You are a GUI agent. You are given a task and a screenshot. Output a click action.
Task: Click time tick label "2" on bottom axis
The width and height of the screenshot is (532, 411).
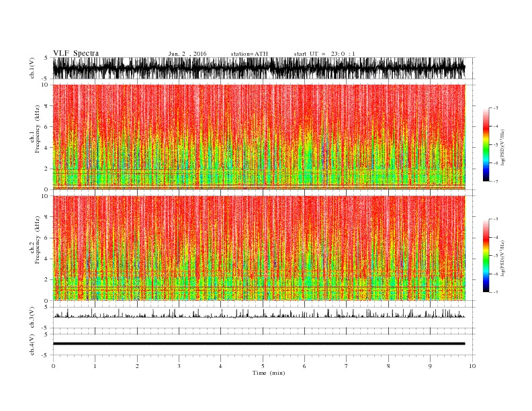point(137,366)
